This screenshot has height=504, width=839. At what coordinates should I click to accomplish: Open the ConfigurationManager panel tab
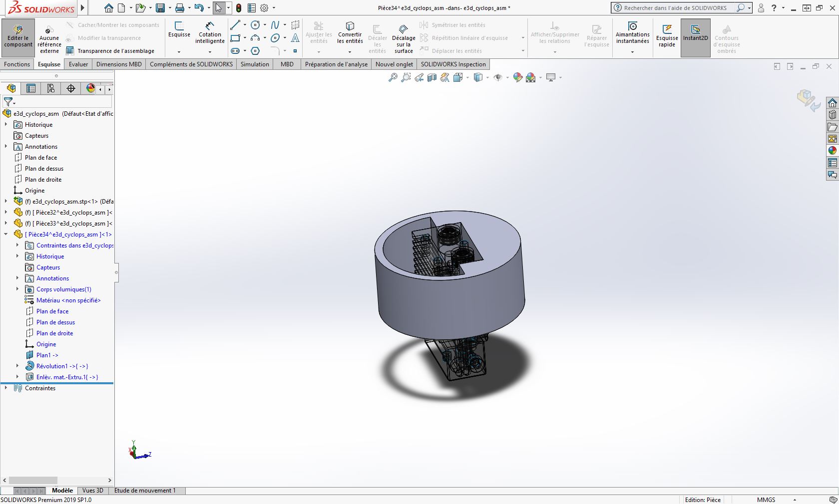(51, 88)
